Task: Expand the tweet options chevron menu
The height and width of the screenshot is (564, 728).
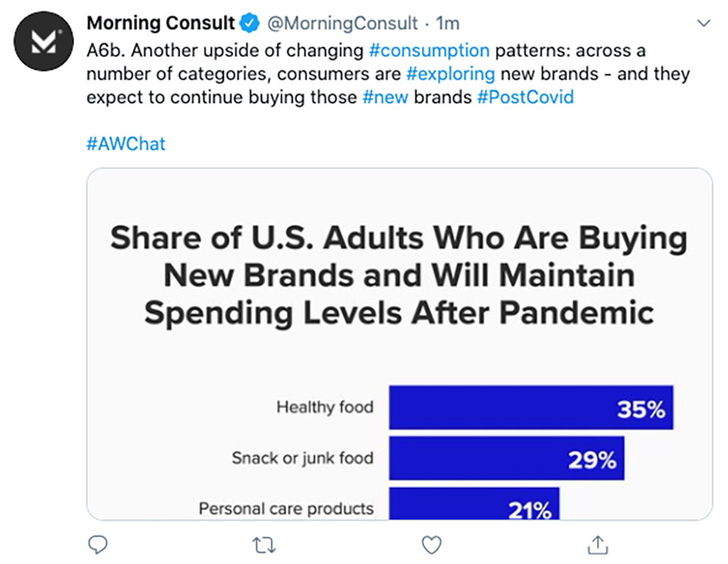Action: click(704, 23)
